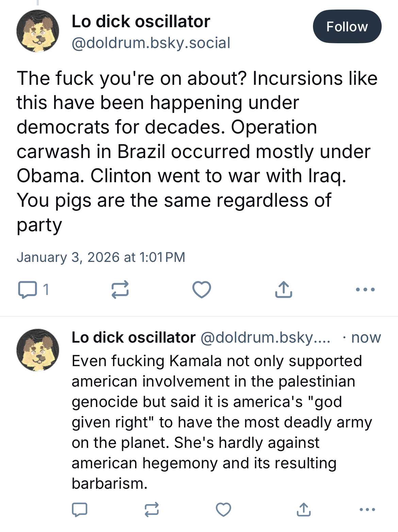Follow Lo dick oscillator account

pos(347,27)
